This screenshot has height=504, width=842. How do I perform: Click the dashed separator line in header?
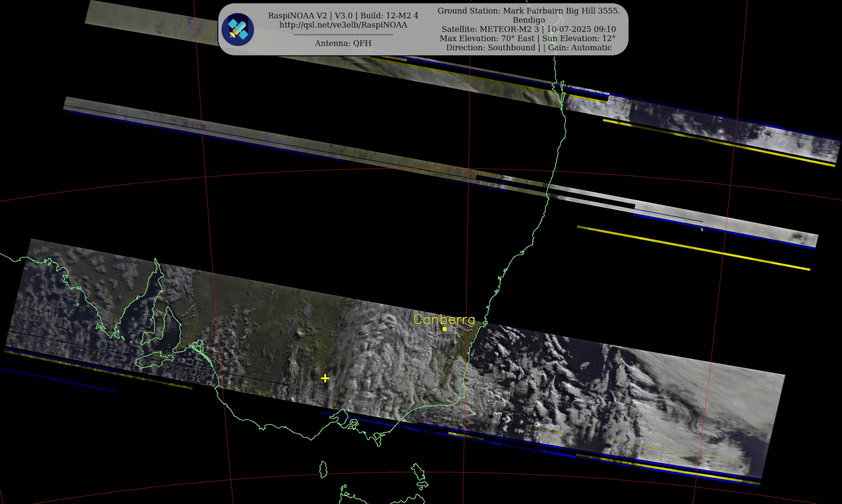click(343, 34)
